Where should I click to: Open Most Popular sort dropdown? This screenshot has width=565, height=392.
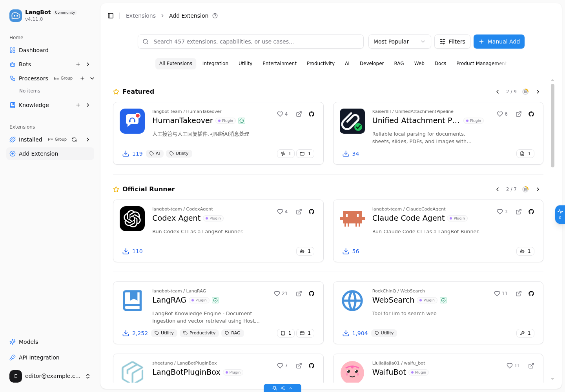pos(399,42)
